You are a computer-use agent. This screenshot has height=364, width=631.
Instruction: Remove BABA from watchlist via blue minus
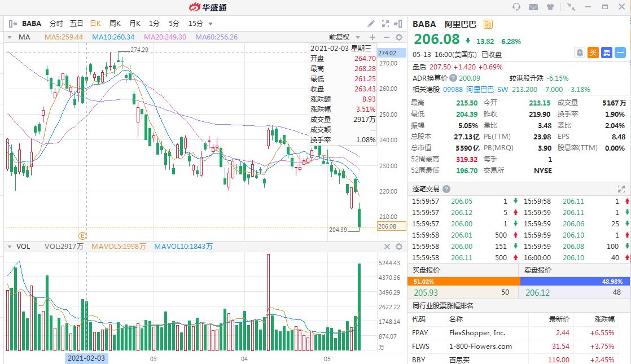click(620, 52)
